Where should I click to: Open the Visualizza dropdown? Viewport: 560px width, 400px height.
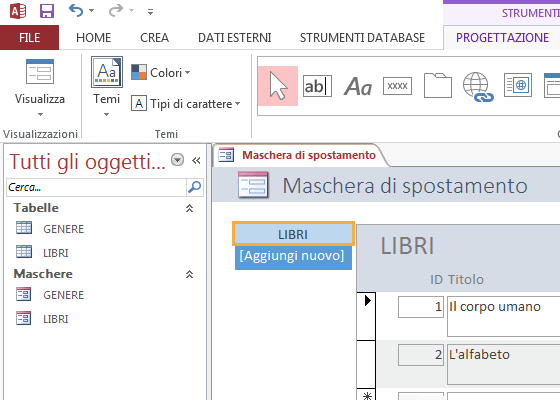pos(40,89)
